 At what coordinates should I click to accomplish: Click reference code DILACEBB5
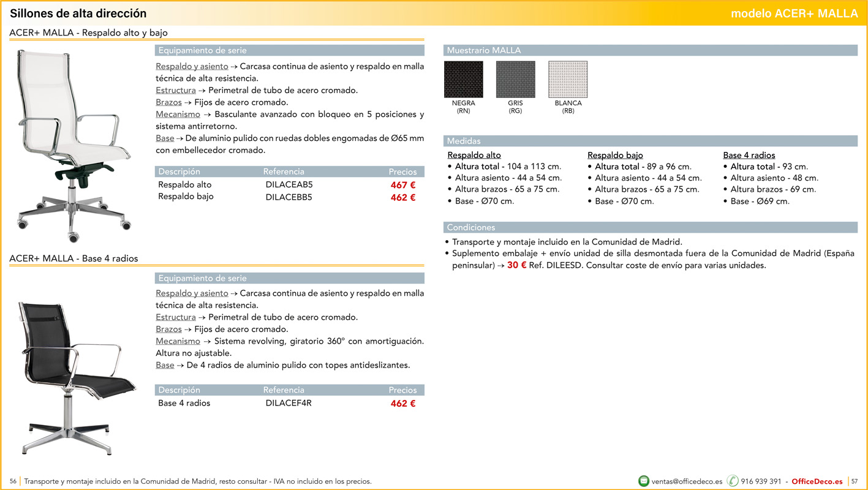coord(289,197)
